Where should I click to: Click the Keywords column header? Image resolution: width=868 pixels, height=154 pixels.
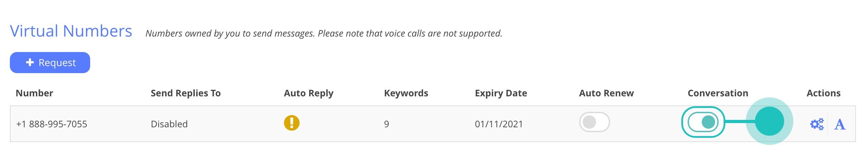[406, 93]
